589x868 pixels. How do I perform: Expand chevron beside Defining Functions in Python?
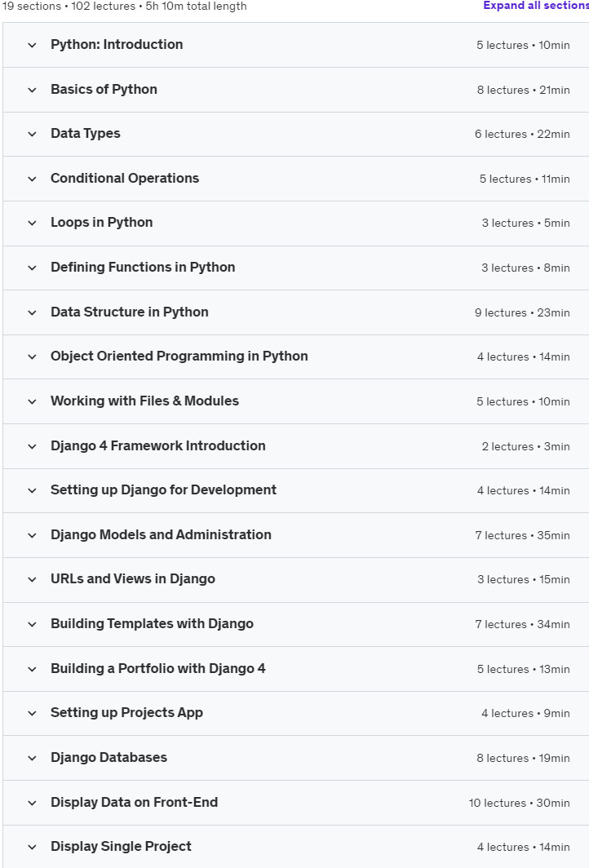click(32, 268)
